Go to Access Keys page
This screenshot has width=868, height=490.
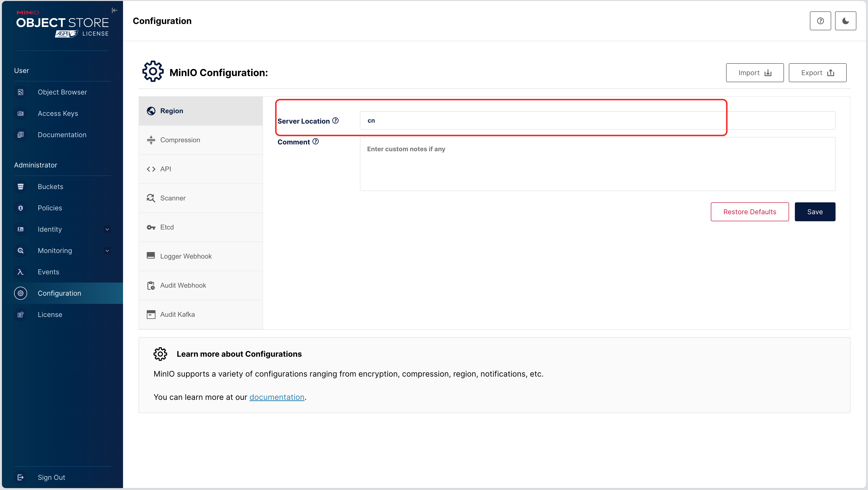pos(62,113)
